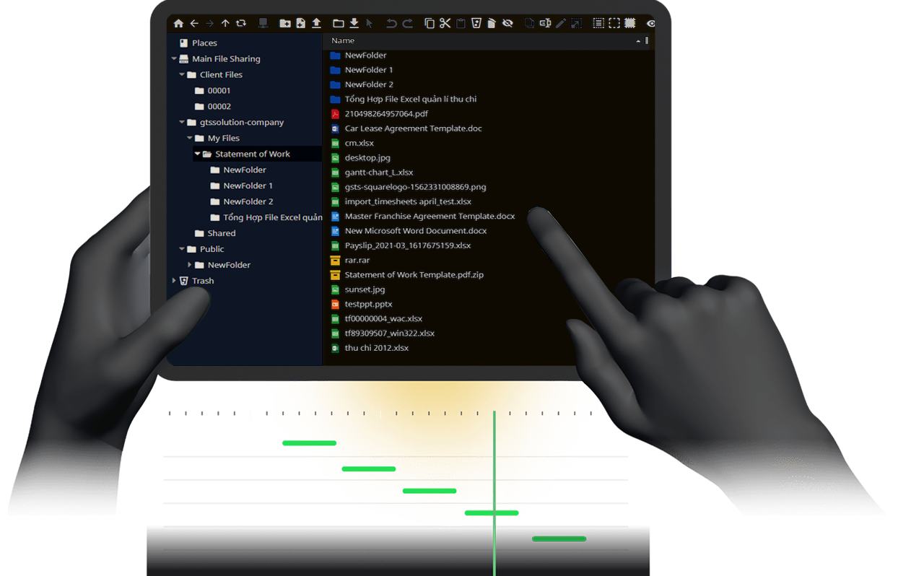
Task: Click the Invert selection icon
Action: click(629, 24)
